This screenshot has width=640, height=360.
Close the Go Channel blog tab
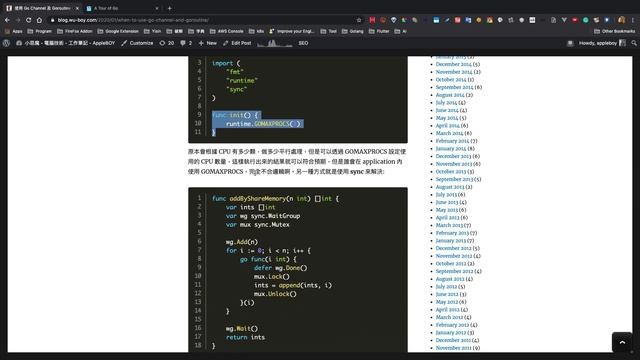pyautogui.click(x=77, y=8)
